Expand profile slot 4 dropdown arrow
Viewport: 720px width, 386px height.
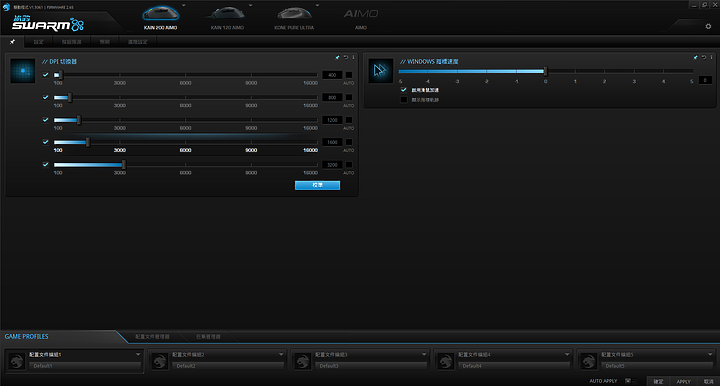[x=567, y=354]
